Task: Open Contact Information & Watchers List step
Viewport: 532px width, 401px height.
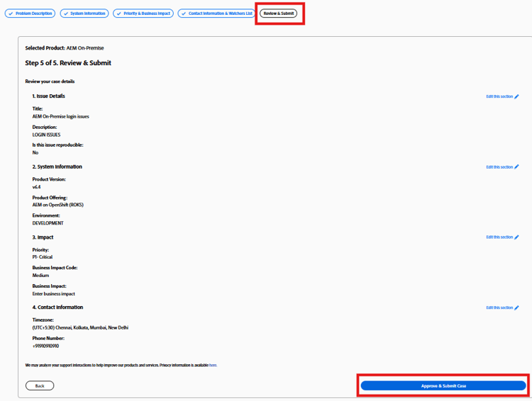Action: click(216, 13)
